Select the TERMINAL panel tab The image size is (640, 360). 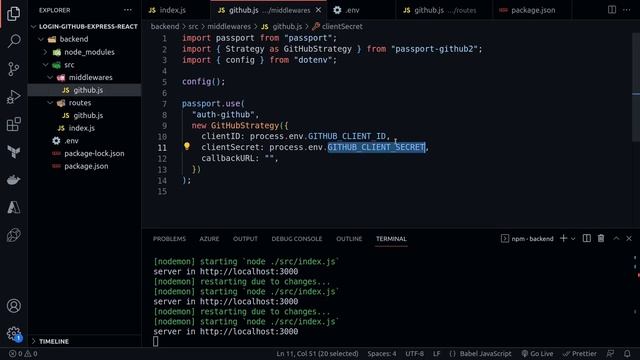(x=391, y=239)
